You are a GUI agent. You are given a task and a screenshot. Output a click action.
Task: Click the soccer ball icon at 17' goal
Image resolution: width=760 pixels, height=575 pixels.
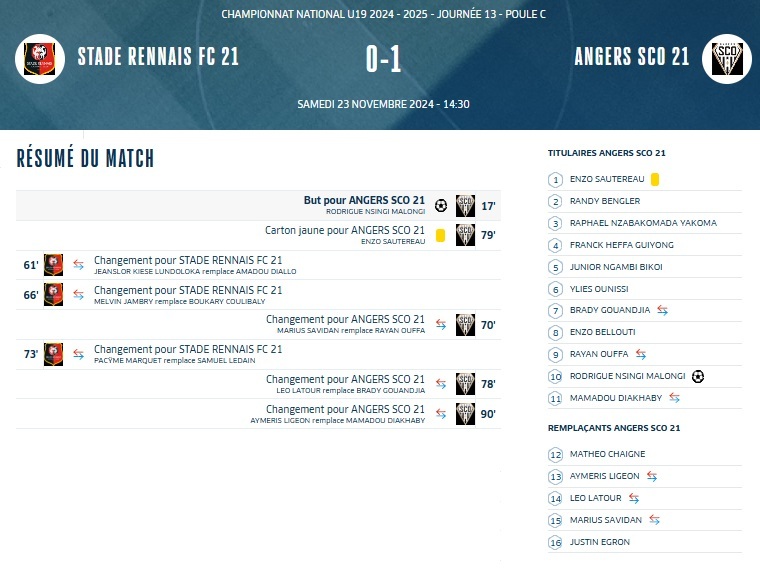[x=441, y=206]
